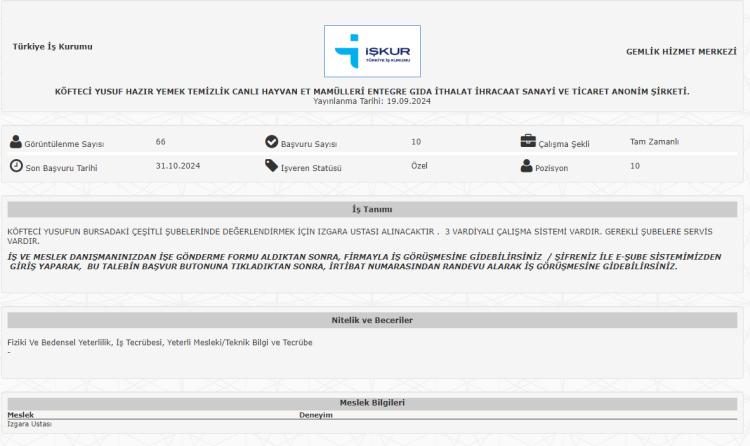Screen dimensions: 750x446
Task: Click the Meslek Bilgileri section header
Action: 372,403
